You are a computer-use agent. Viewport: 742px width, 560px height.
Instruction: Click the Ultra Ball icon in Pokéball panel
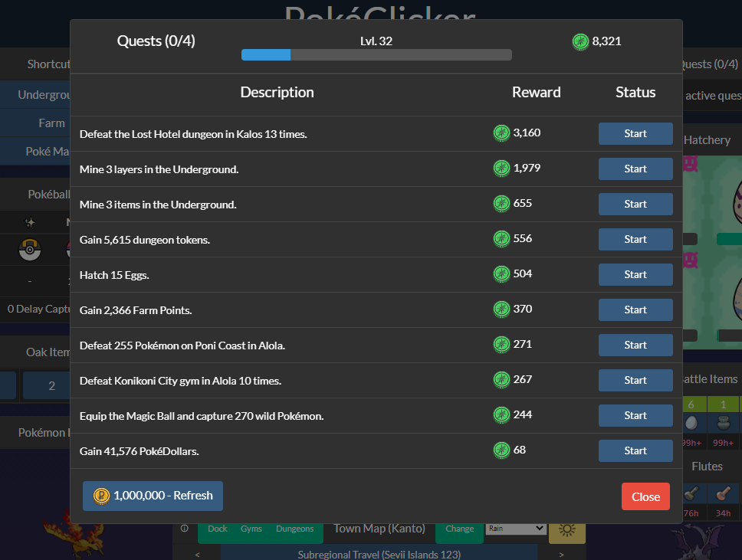[30, 250]
